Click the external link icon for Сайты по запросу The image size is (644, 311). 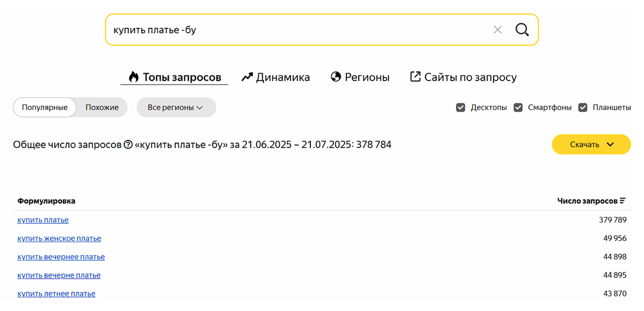coord(415,77)
